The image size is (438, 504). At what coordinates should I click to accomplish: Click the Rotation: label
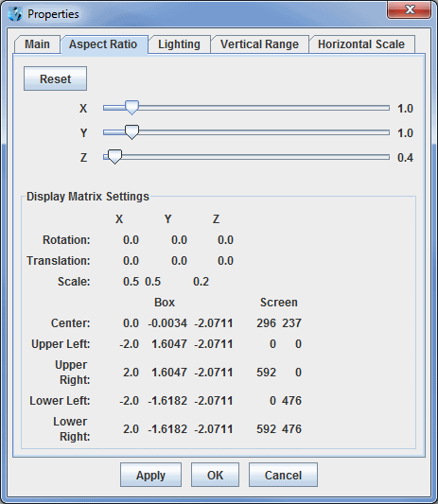66,240
